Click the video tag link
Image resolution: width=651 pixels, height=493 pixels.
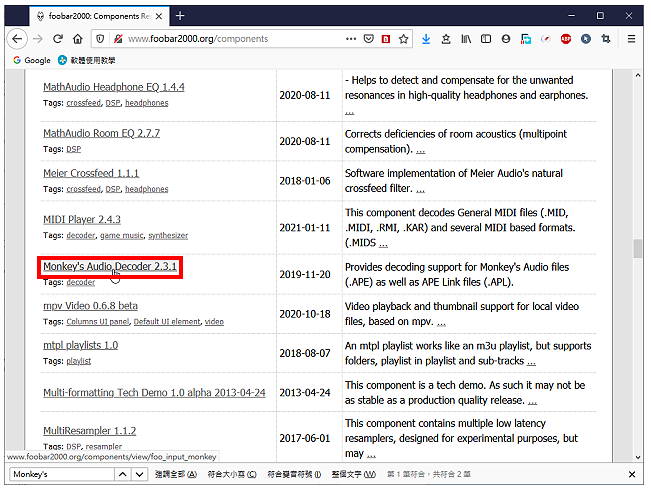tap(214, 321)
